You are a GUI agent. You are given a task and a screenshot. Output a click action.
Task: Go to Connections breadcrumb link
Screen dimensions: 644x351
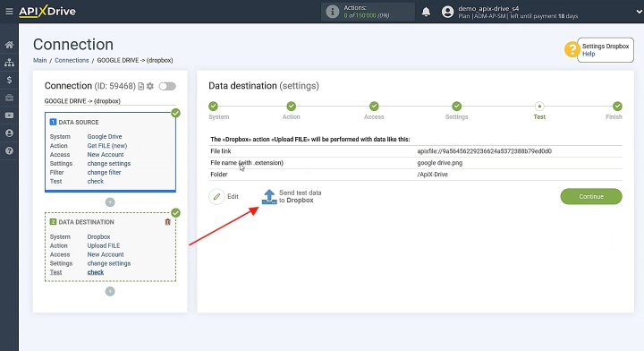(x=72, y=60)
